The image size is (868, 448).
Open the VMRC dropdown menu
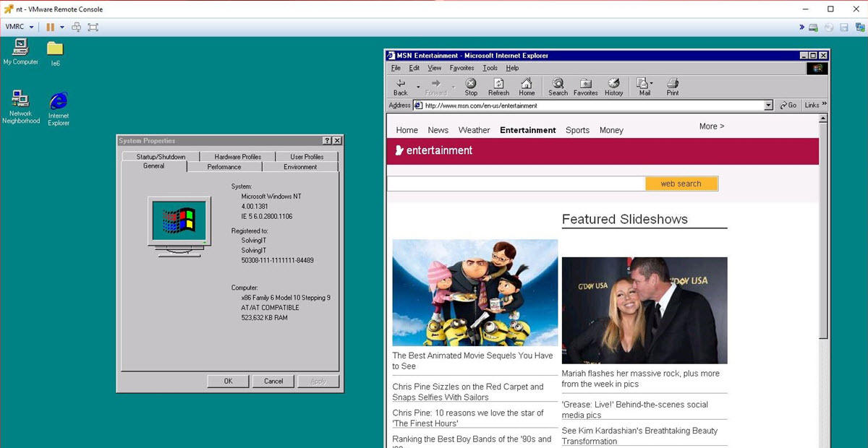20,27
